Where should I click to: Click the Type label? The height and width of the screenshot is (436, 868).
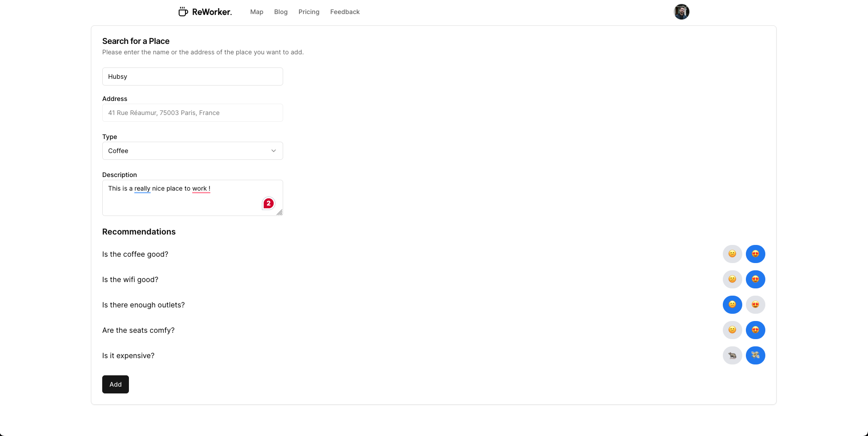(109, 137)
